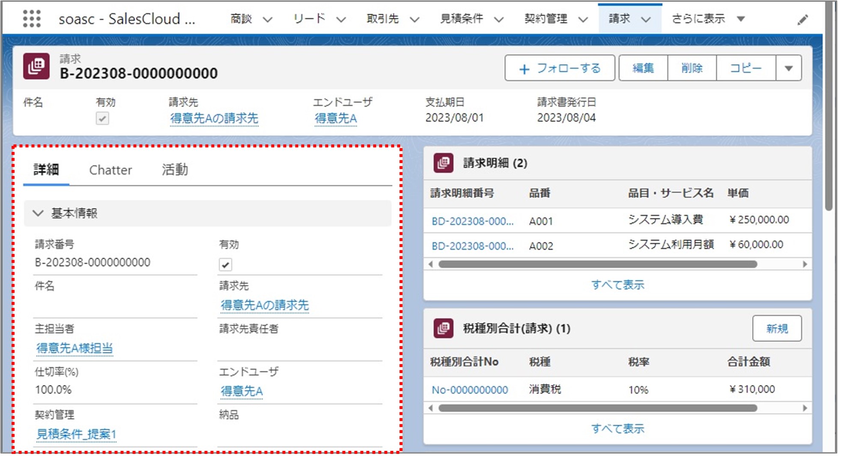Open the リード tab dropdown chevron

[341, 19]
